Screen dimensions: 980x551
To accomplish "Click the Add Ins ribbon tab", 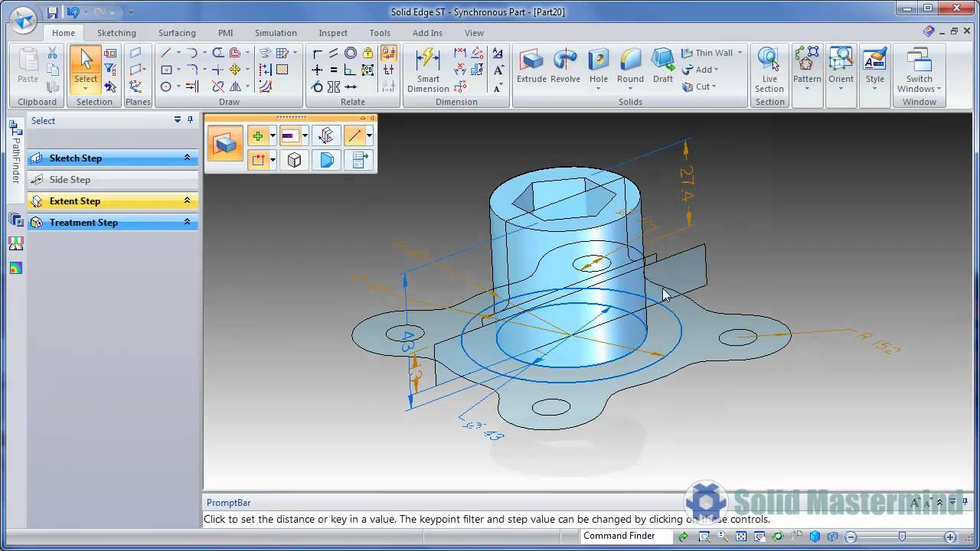I will 427,33.
